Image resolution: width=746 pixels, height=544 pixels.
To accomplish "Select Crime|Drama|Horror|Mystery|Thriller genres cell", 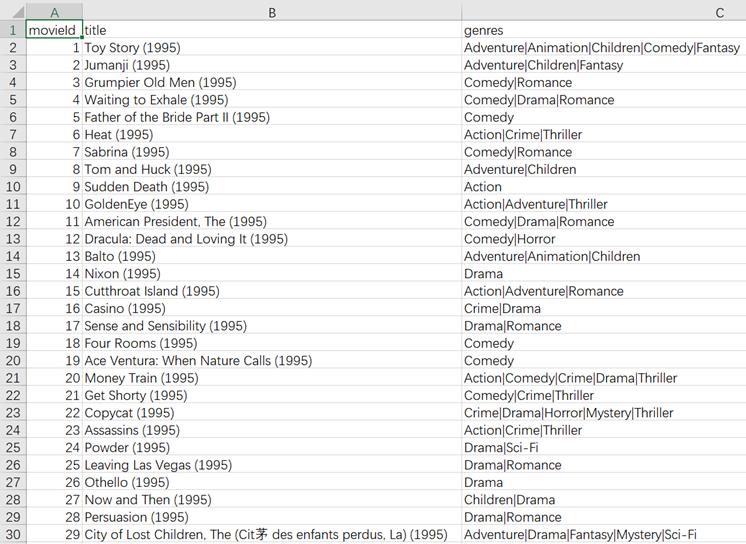I will click(x=604, y=413).
